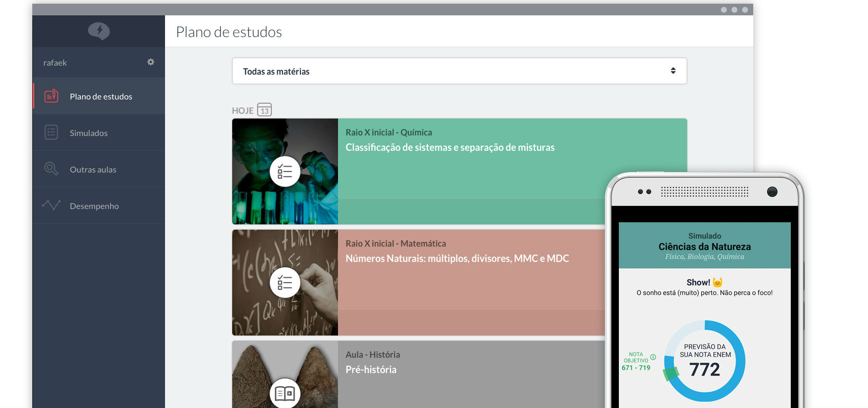The height and width of the screenshot is (408, 868).
Task: Open Outras aulas menu item
Action: tap(99, 169)
